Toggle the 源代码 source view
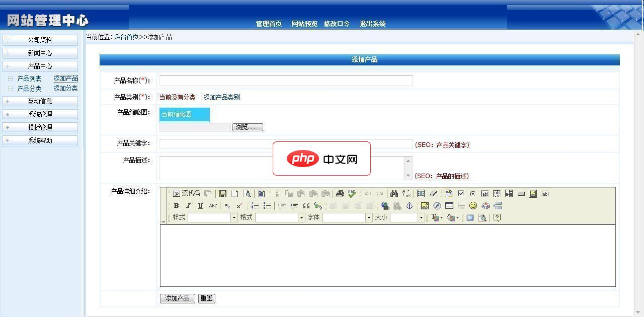Image resolution: width=644 pixels, height=317 pixels. pos(186,194)
